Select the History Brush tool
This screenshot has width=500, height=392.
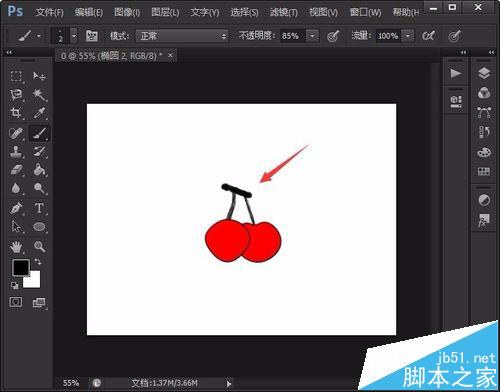[x=39, y=152]
